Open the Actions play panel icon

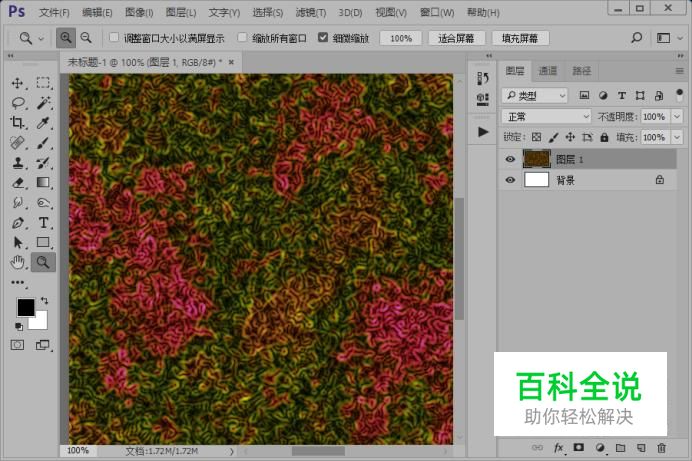[483, 131]
